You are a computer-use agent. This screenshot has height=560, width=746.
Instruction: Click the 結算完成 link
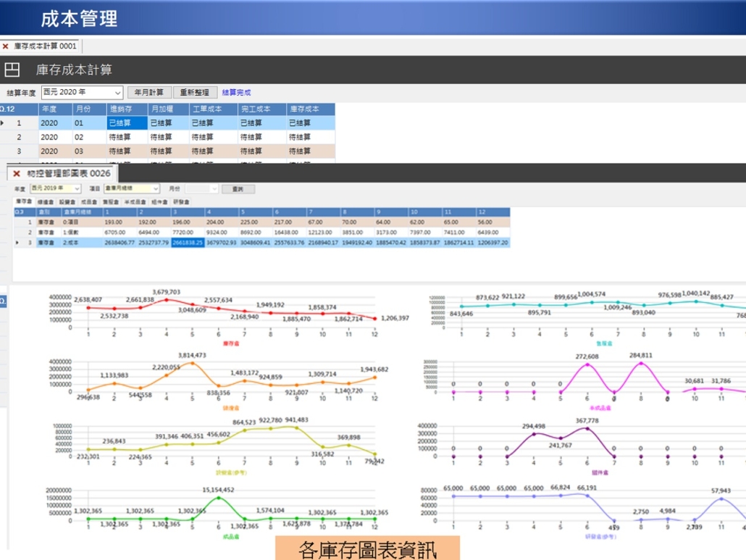tap(236, 92)
